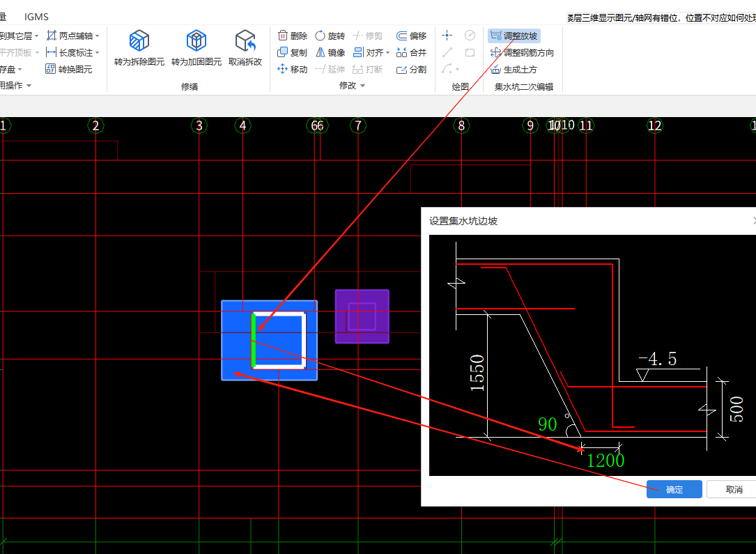Open the 两点辅轴 dropdown arrow
The width and height of the screenshot is (756, 554).
point(97,36)
